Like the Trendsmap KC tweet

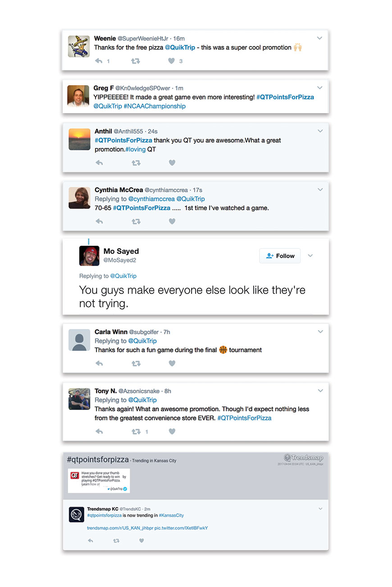coord(141,541)
